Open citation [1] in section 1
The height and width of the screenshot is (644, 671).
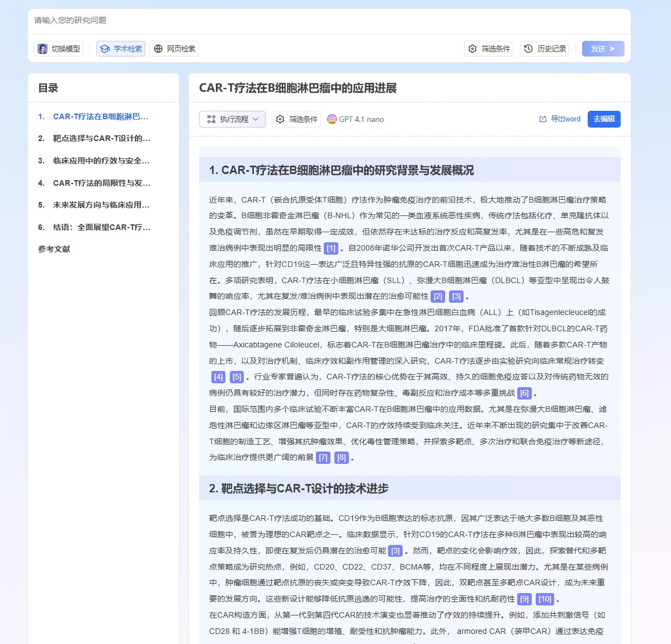point(331,248)
